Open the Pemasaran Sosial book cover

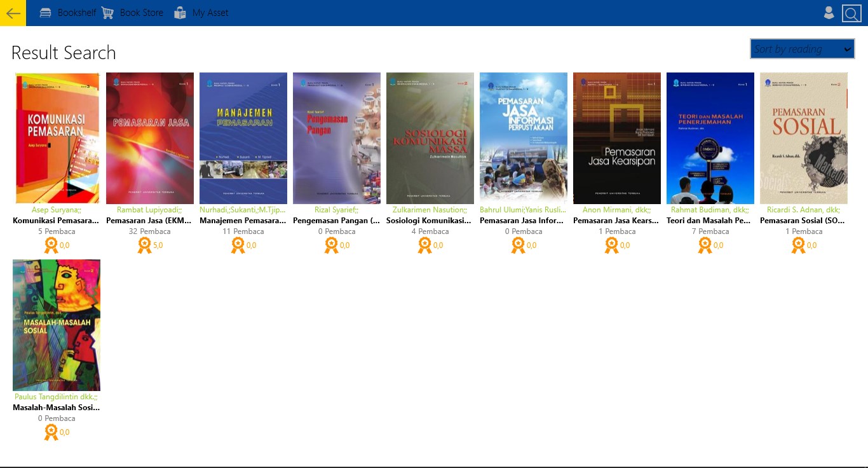tap(803, 138)
